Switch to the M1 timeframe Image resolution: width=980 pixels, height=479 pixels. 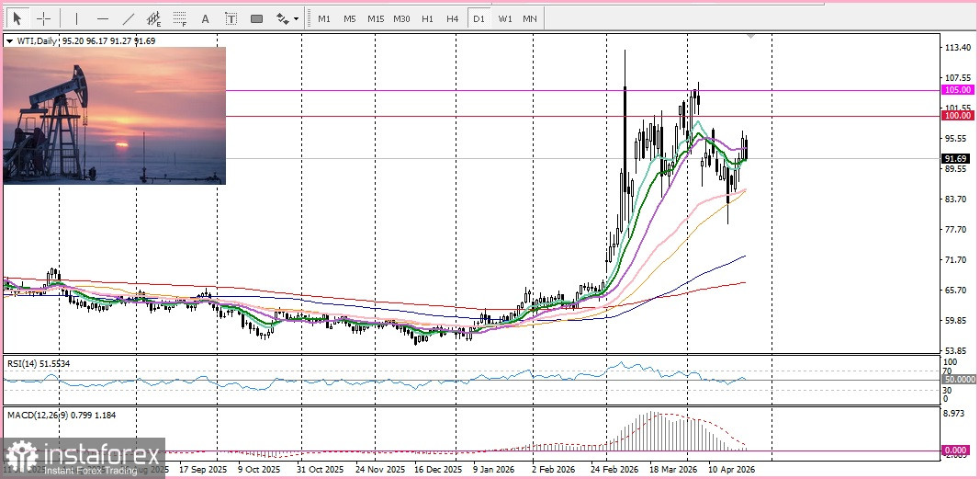324,18
